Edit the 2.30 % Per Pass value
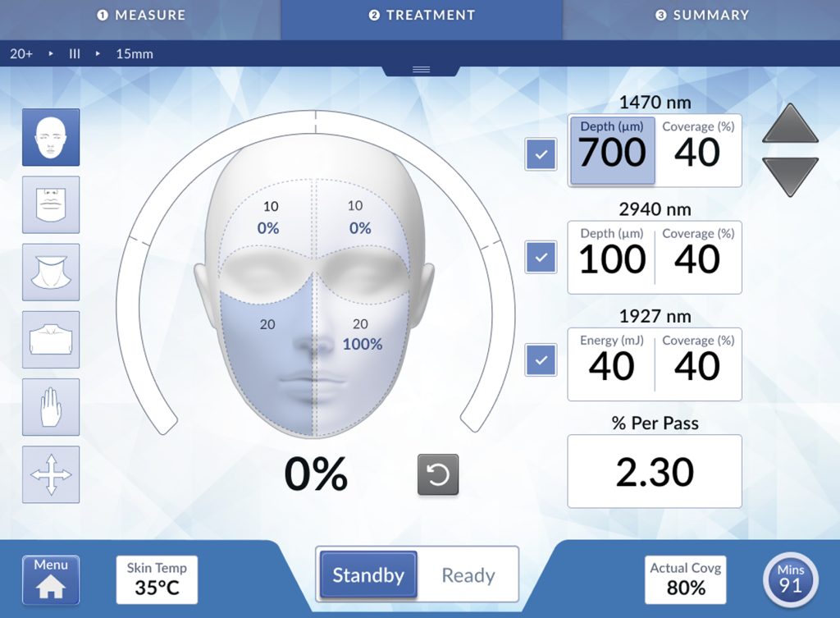 (x=654, y=472)
